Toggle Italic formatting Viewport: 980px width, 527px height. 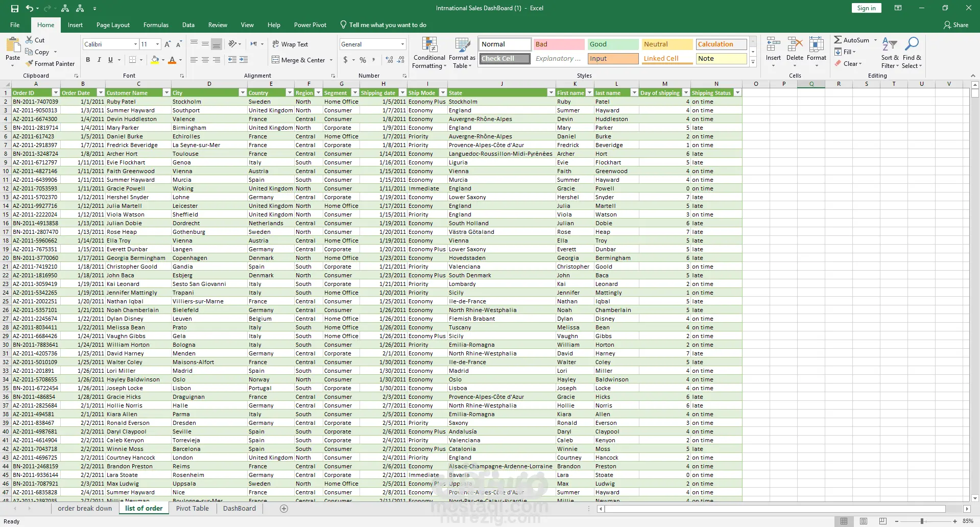pyautogui.click(x=99, y=60)
